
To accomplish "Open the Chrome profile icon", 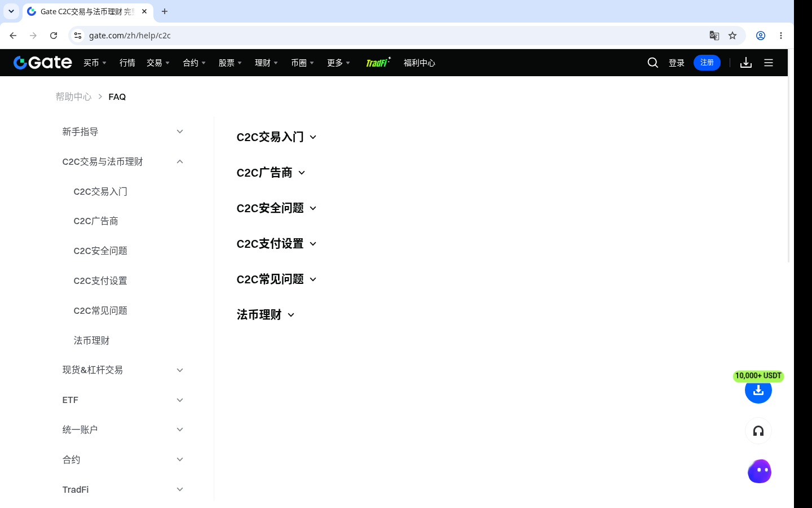I will tap(761, 36).
